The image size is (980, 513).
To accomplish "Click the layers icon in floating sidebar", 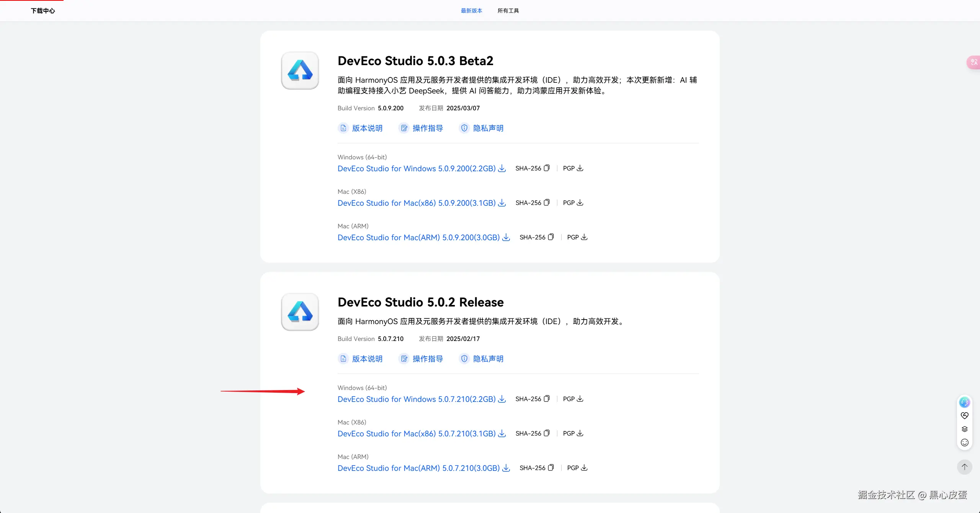I will click(x=964, y=429).
